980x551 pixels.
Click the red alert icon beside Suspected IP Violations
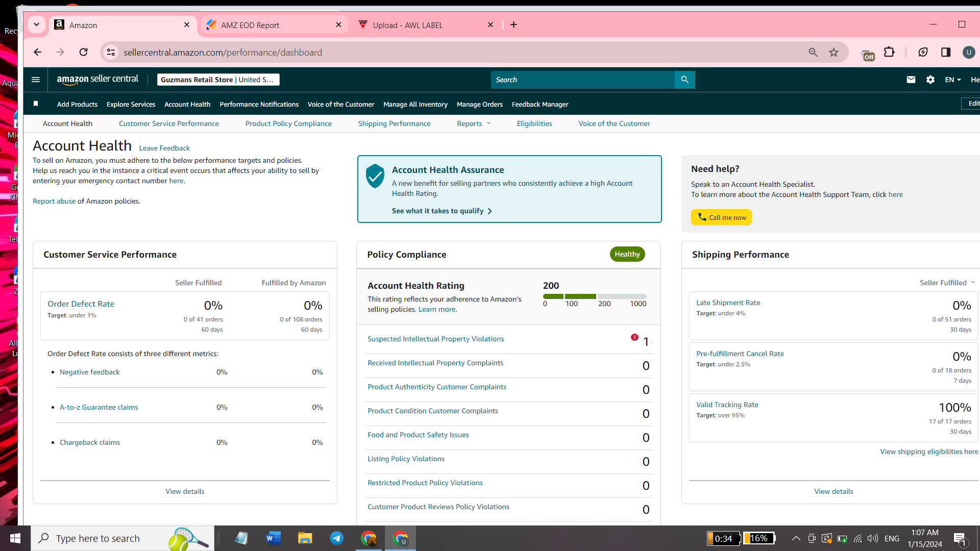point(634,337)
